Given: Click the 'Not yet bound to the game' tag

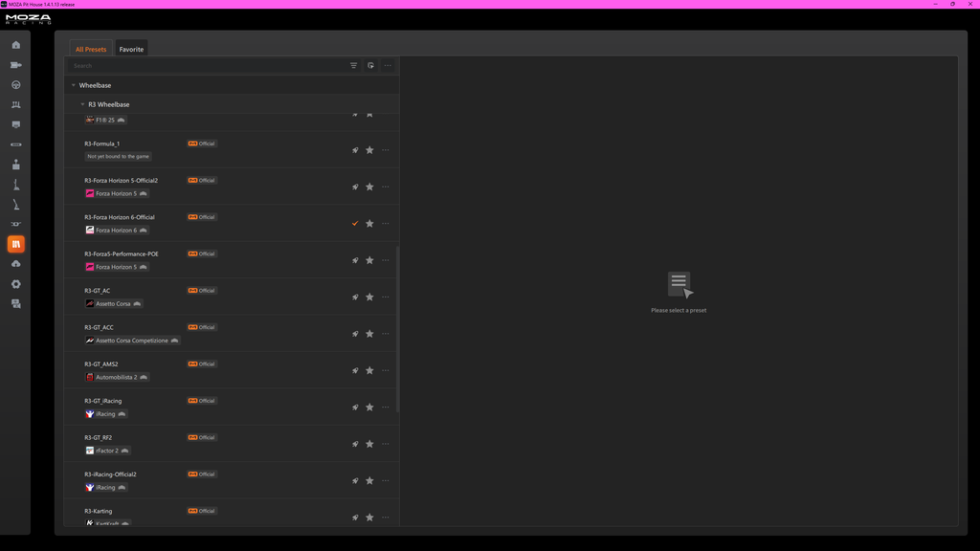Looking at the screenshot, I should pyautogui.click(x=118, y=157).
